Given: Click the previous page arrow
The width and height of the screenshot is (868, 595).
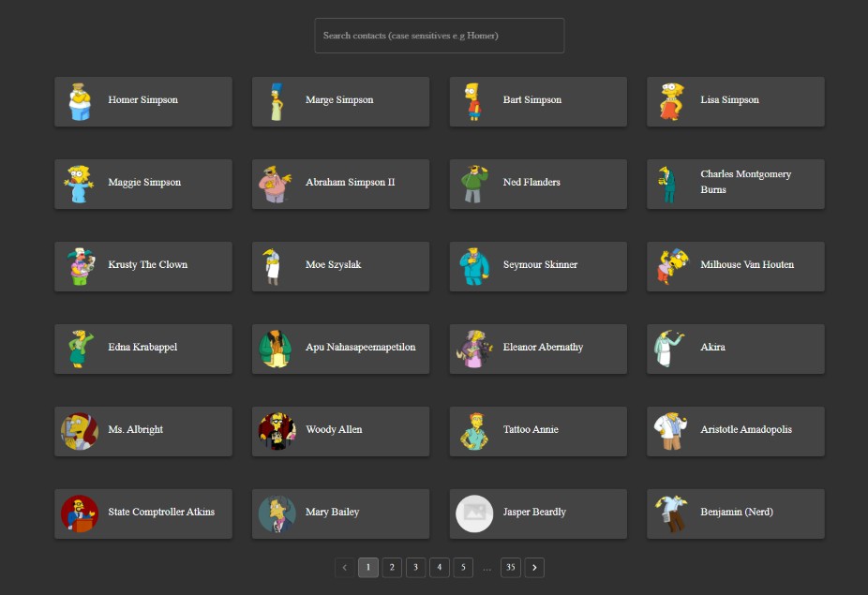Looking at the screenshot, I should (x=344, y=568).
